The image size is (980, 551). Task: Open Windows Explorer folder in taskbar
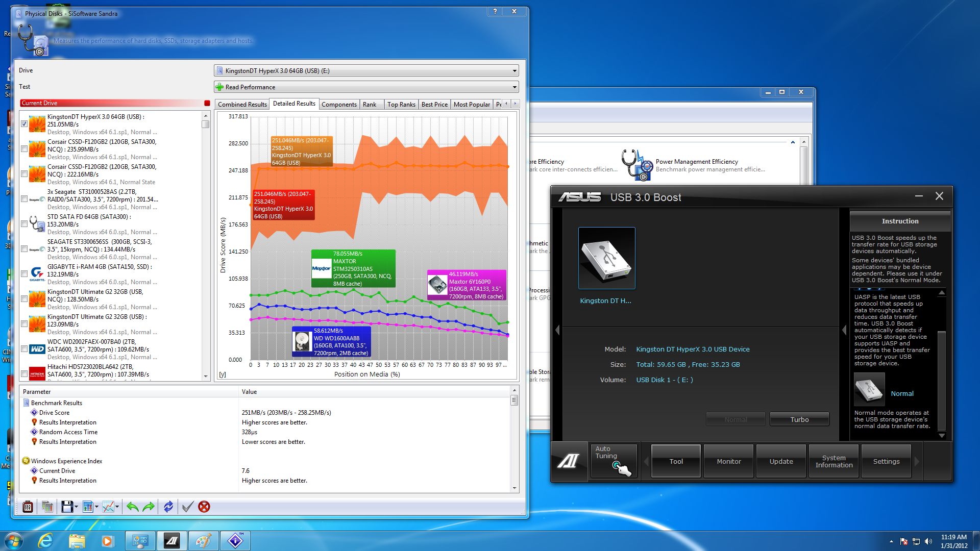77,541
